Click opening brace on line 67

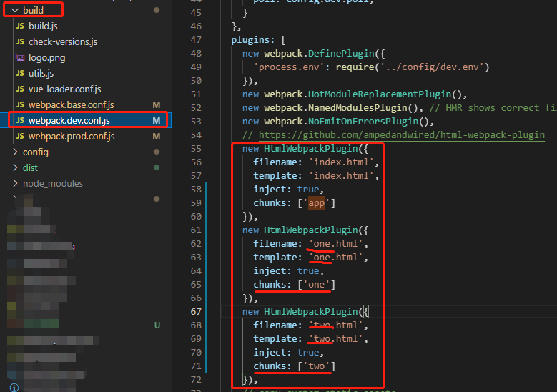366,312
